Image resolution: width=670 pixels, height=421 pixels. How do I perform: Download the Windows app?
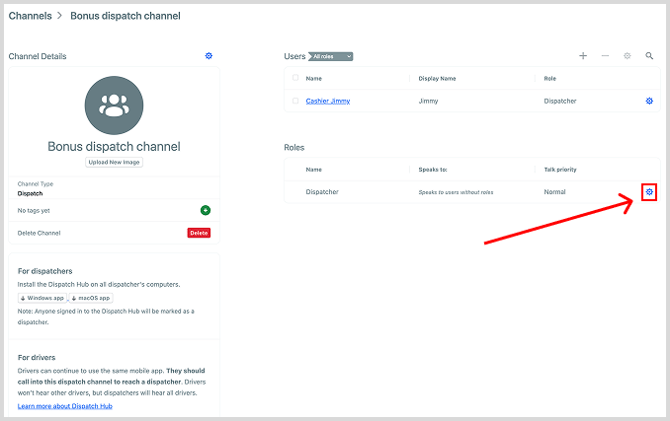[42, 298]
